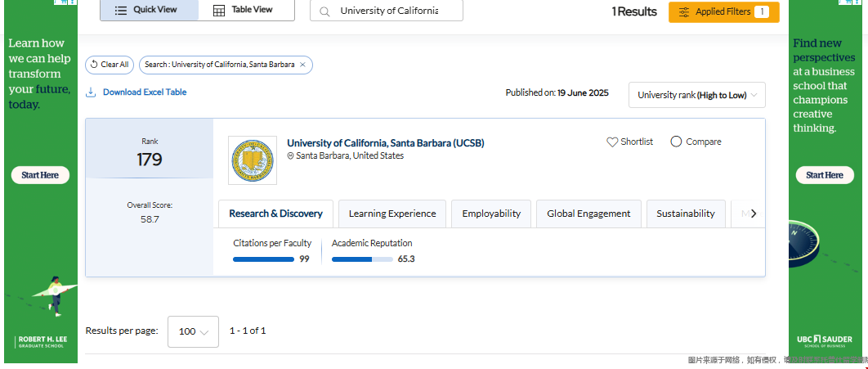Open the University rank sort dropdown

click(696, 95)
